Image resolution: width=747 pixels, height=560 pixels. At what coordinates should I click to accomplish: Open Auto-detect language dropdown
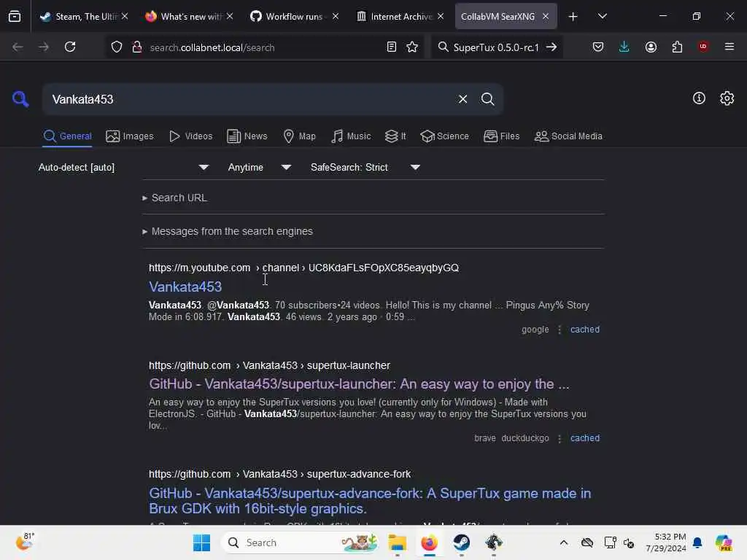(x=124, y=167)
